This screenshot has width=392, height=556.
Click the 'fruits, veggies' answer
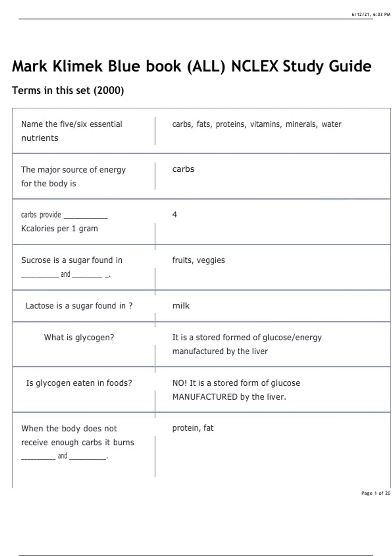[199, 260]
